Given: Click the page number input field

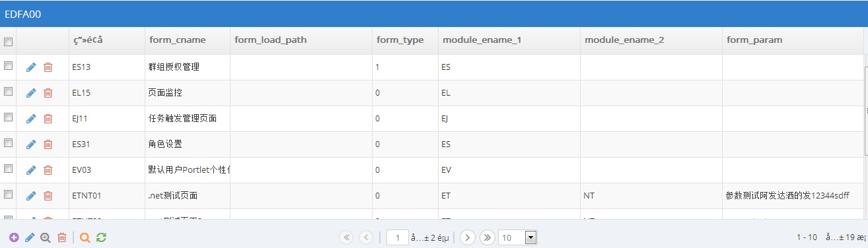Looking at the screenshot, I should tap(398, 237).
